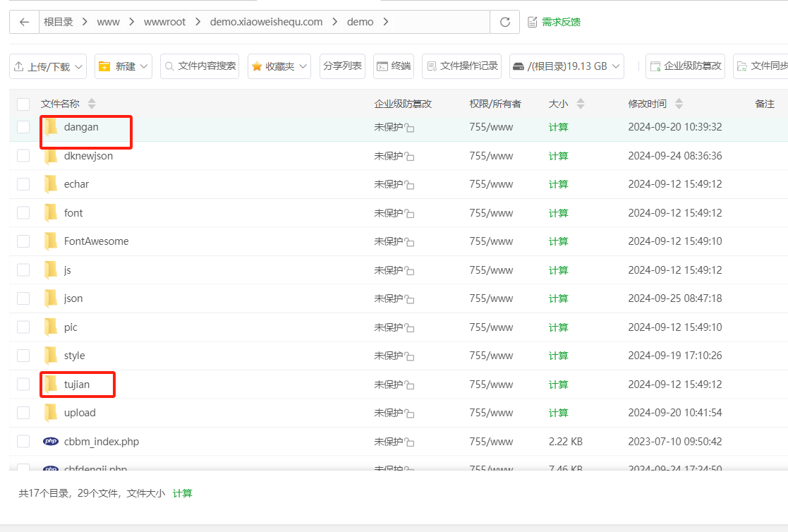Sort by 修改时间 column arrows

[679, 104]
